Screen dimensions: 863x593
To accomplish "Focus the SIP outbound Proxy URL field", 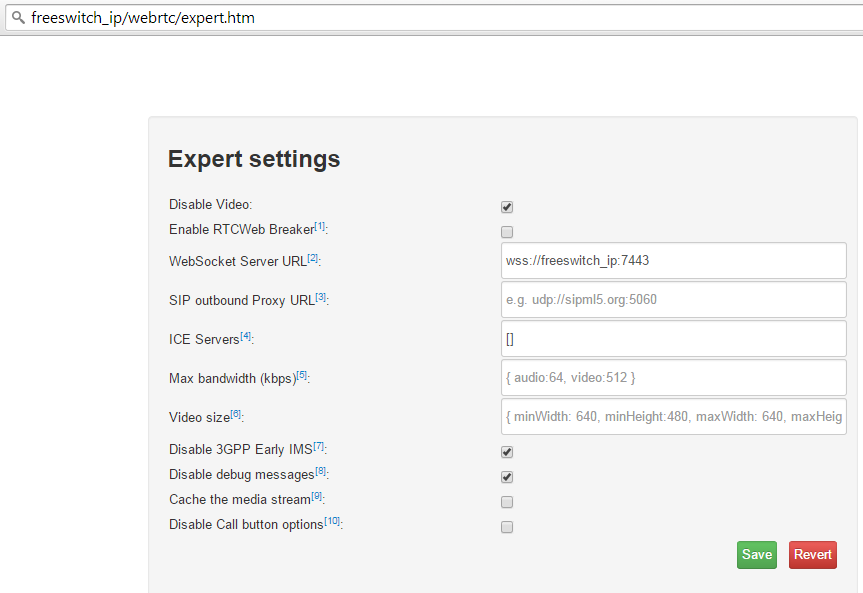I will pos(674,300).
